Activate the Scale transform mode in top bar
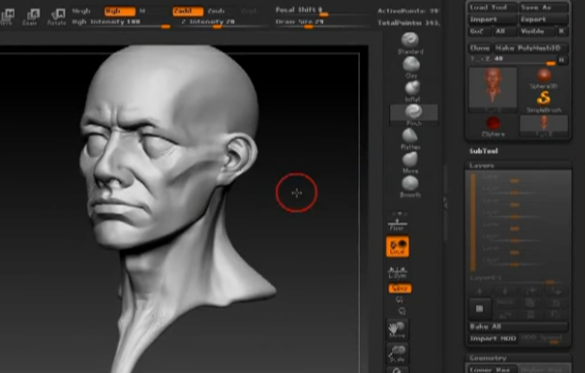The height and width of the screenshot is (373, 585). click(x=30, y=17)
